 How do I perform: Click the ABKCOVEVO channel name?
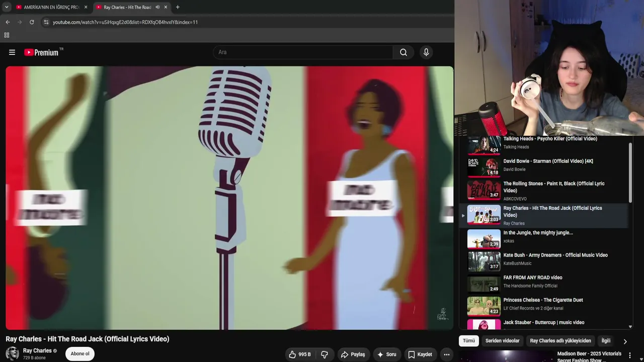515,199
